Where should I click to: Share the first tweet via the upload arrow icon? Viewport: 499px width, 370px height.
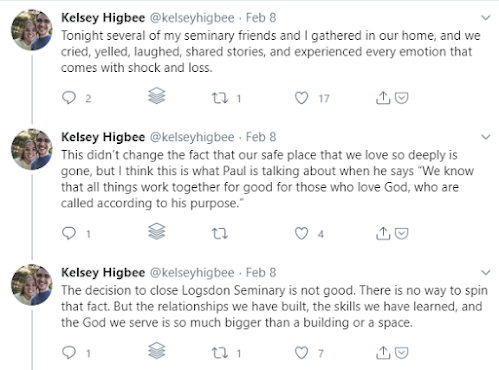click(383, 98)
